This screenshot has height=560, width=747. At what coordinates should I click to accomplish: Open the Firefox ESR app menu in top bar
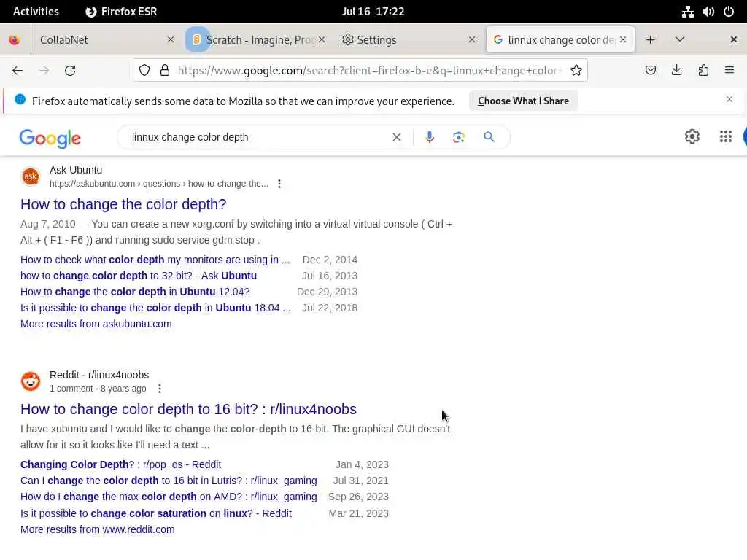(x=122, y=12)
